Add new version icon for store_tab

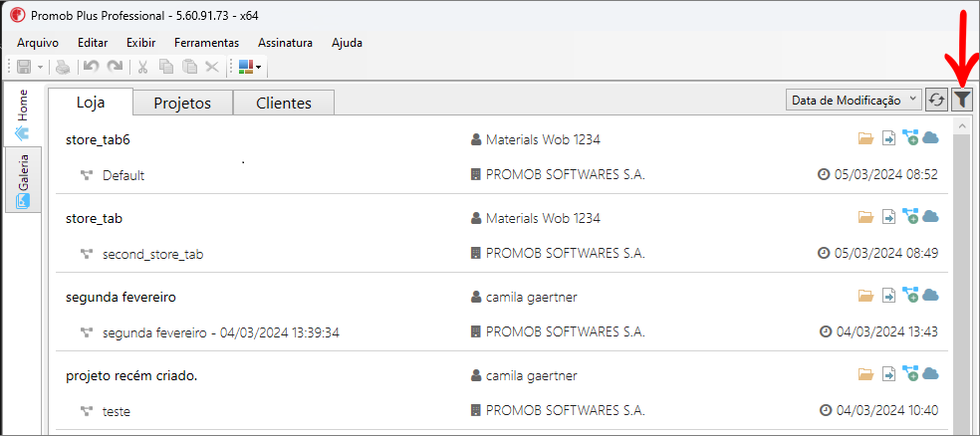(x=910, y=216)
